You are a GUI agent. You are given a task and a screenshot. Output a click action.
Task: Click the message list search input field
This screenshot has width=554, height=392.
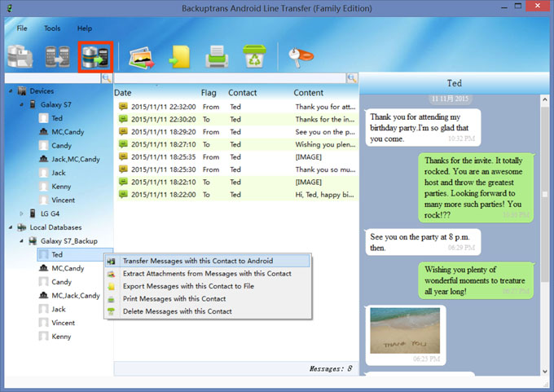[x=230, y=78]
